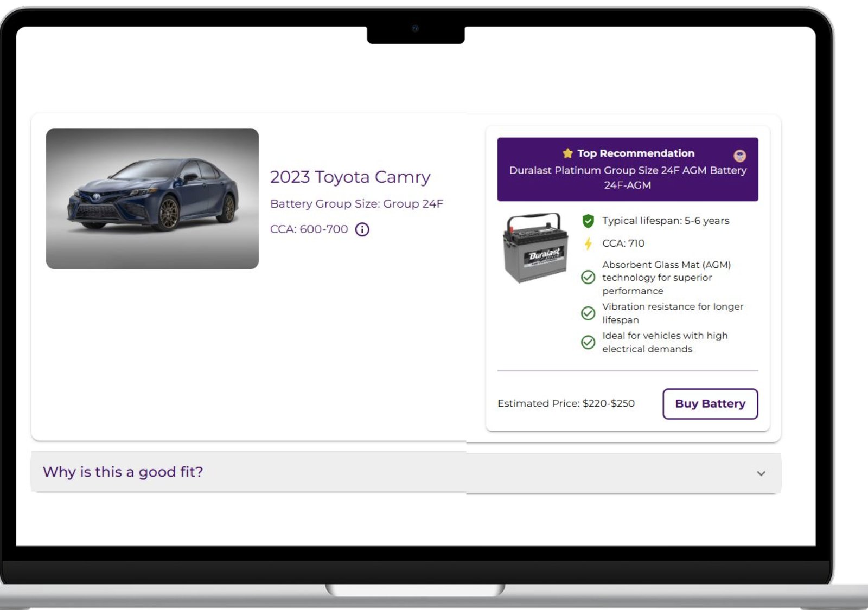The image size is (868, 610).
Task: Click 'Estimated Price: $220-$250' text
Action: pos(566,403)
